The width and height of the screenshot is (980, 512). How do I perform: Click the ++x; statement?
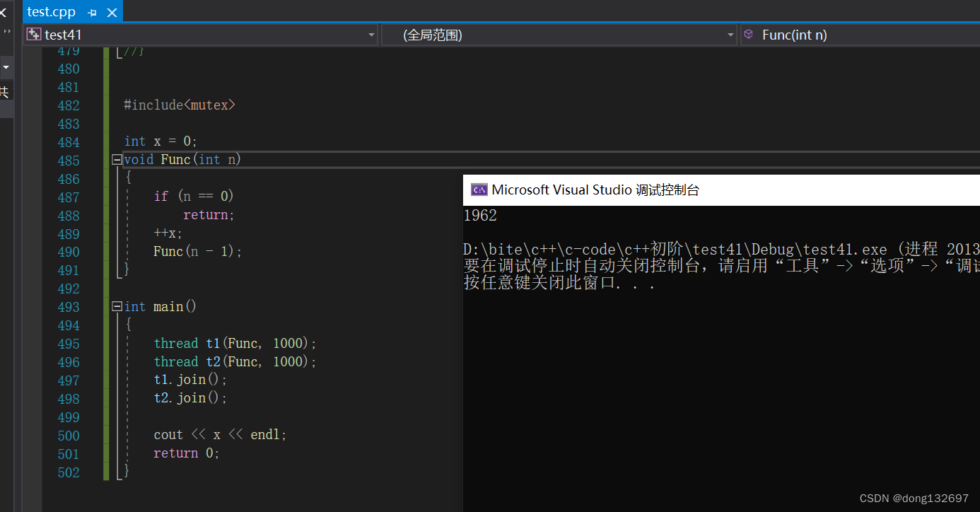pyautogui.click(x=168, y=233)
